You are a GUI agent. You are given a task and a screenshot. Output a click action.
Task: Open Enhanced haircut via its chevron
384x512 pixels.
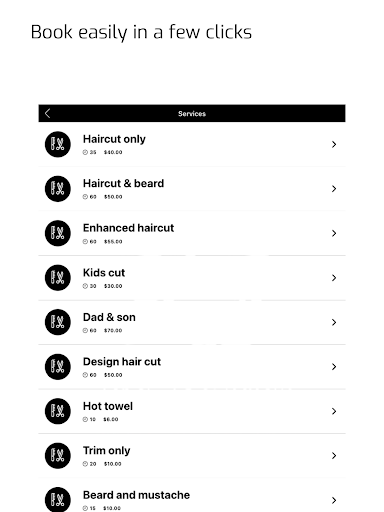[334, 233]
